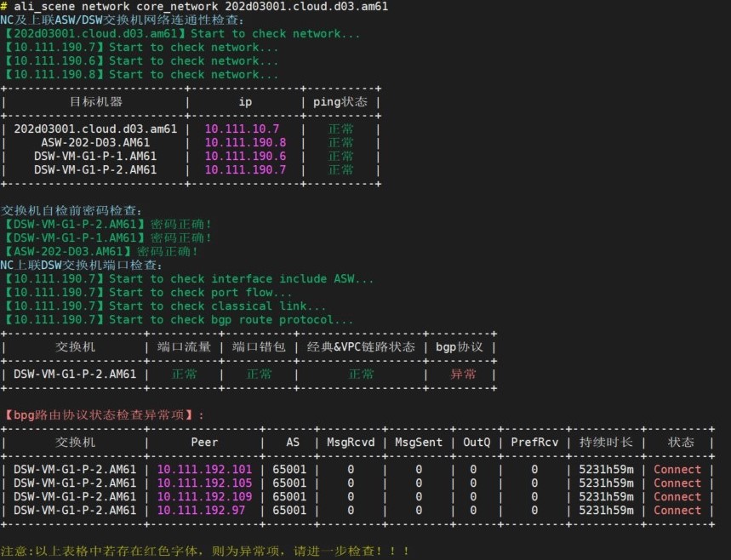Click the line 'Start to check bgp route protocol'

tap(177, 319)
